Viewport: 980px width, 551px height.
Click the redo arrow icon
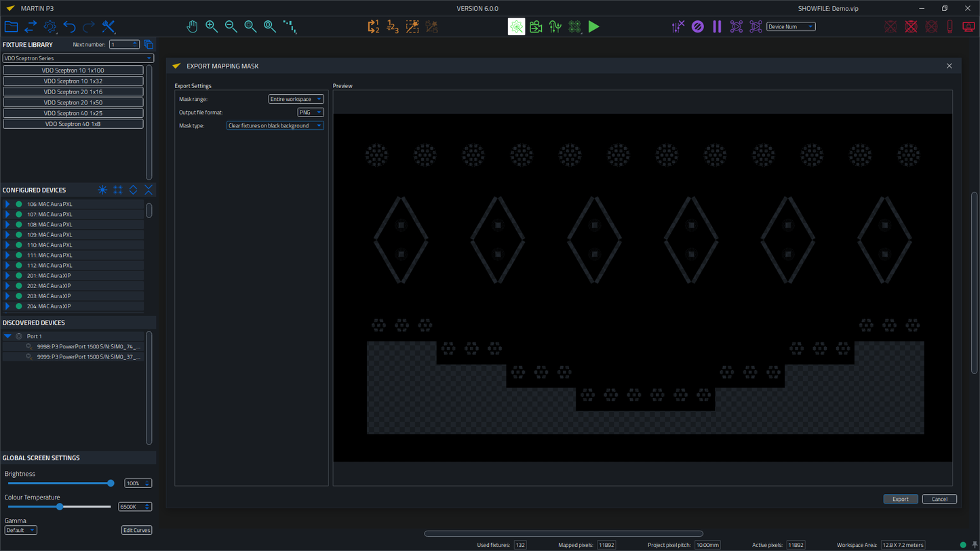89,26
